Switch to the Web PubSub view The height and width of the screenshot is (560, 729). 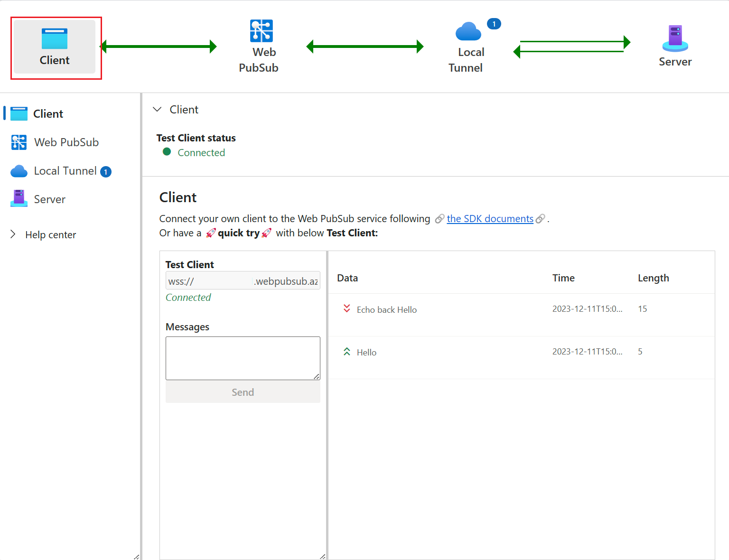pyautogui.click(x=66, y=142)
